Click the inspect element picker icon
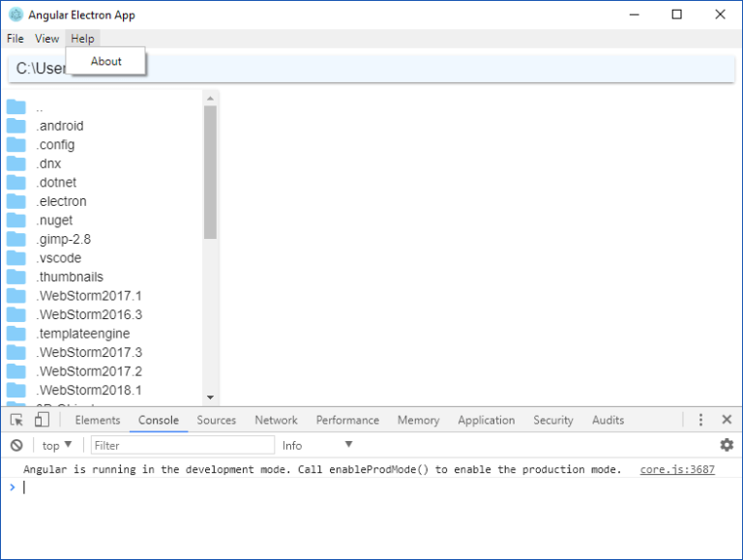The width and height of the screenshot is (743, 560). [16, 420]
